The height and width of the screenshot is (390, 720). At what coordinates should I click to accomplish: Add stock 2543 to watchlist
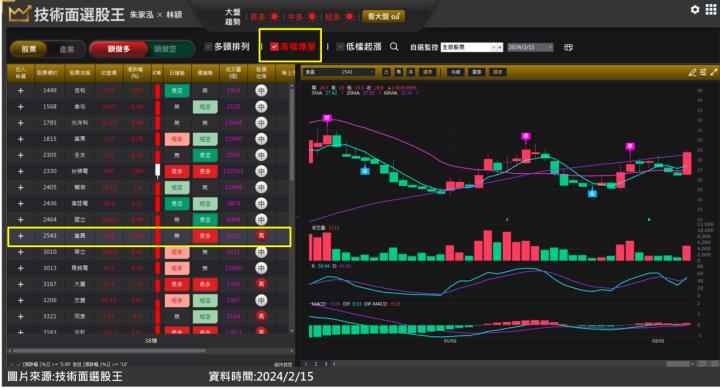(x=20, y=236)
